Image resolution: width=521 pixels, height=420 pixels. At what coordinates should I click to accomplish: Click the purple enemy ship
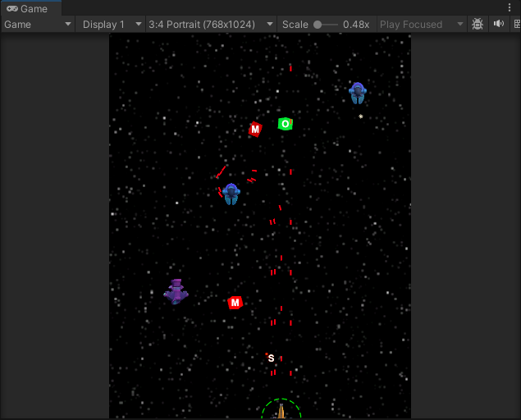pyautogui.click(x=176, y=291)
